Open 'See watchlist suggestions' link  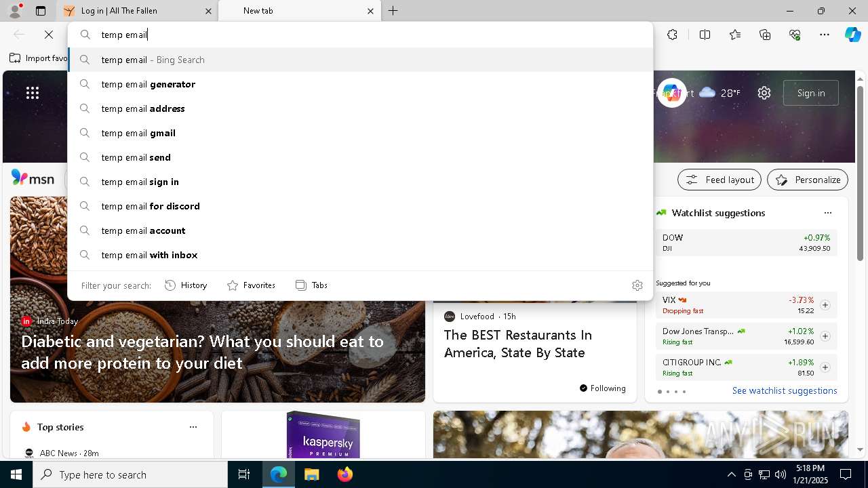pos(785,390)
